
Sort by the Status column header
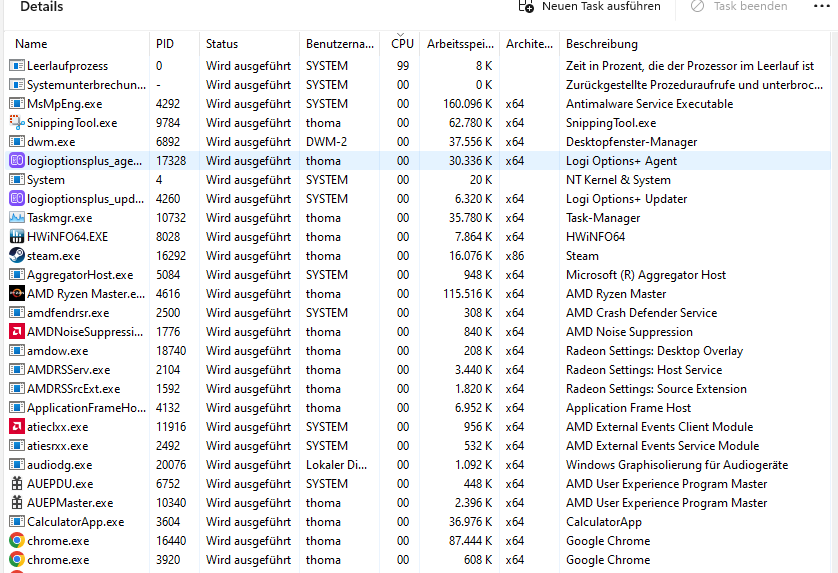250,44
